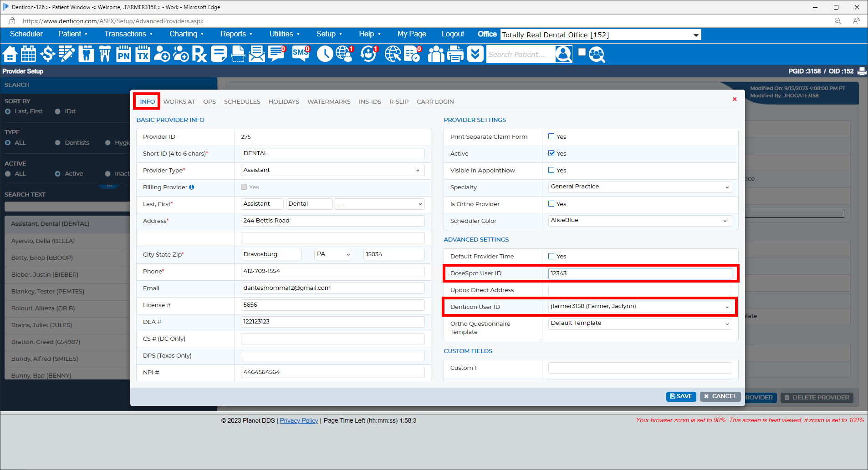Open the TX treatment plan icon
Viewport: 868px width, 470px height.
pos(143,54)
